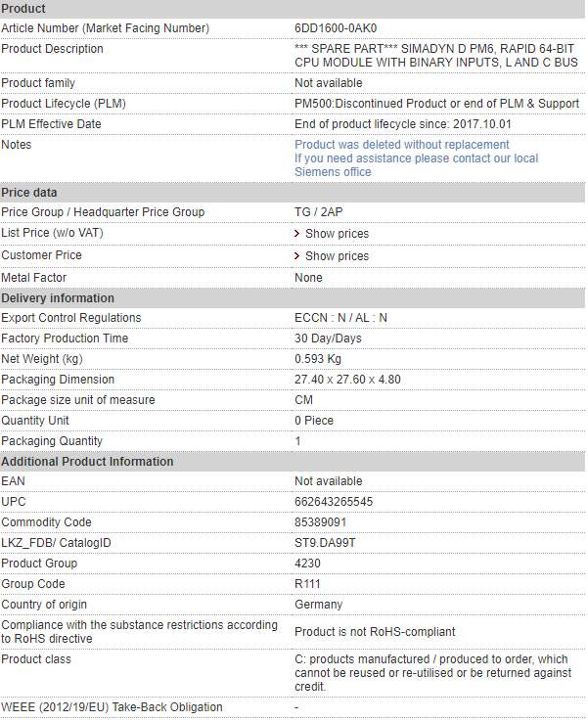Select the PM500 discontinued lifecycle text

(x=436, y=104)
